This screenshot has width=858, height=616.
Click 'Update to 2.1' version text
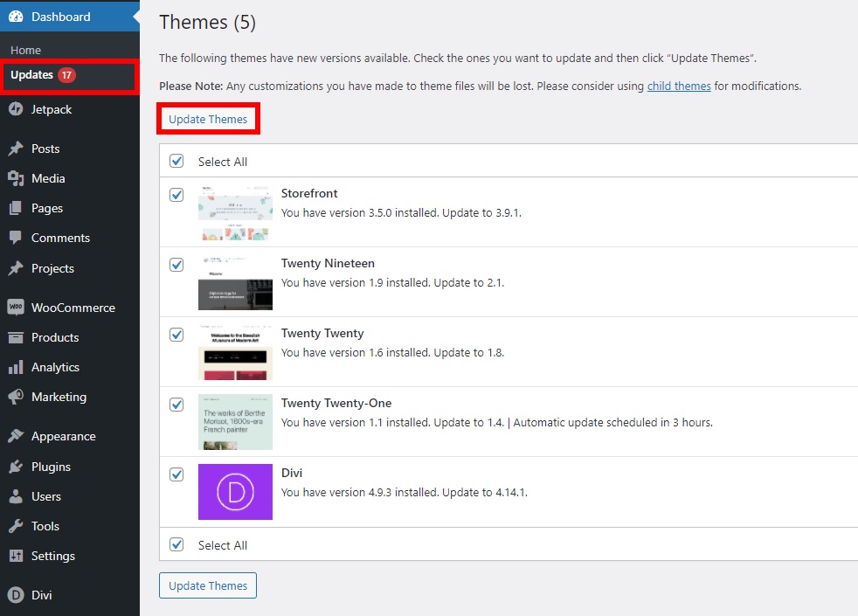tap(469, 283)
